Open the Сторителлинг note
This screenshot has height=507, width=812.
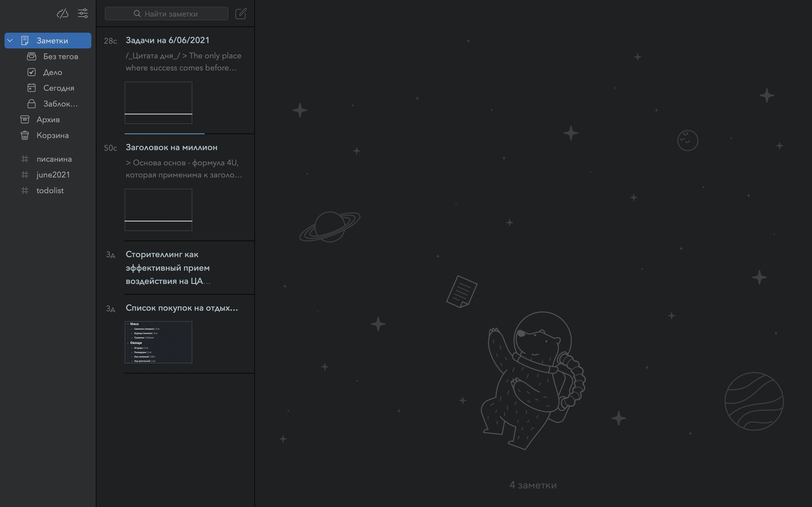(167, 268)
